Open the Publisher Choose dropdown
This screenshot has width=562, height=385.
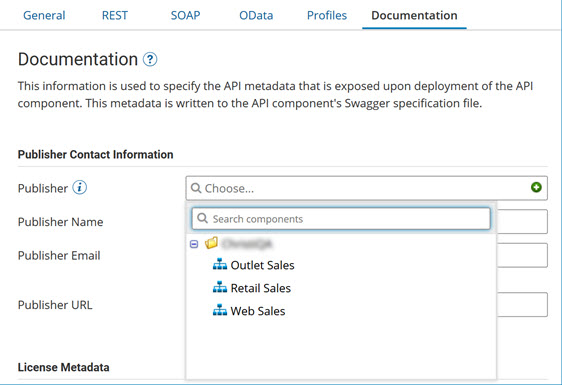point(366,188)
